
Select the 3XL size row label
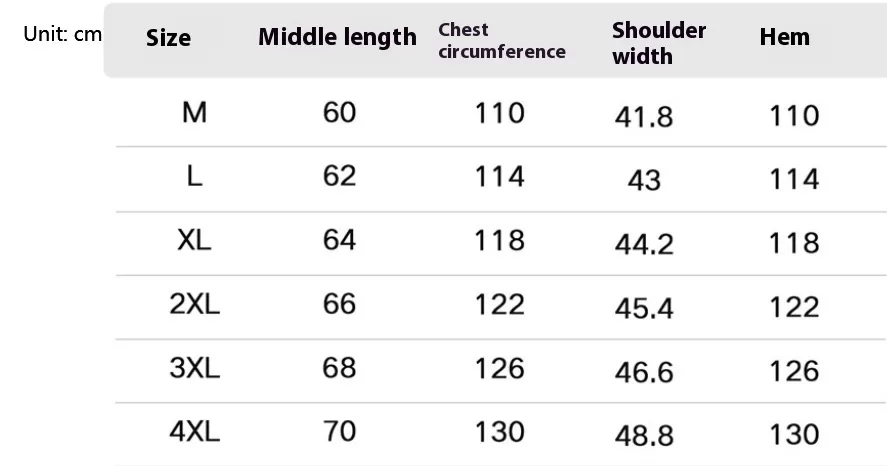(x=194, y=368)
